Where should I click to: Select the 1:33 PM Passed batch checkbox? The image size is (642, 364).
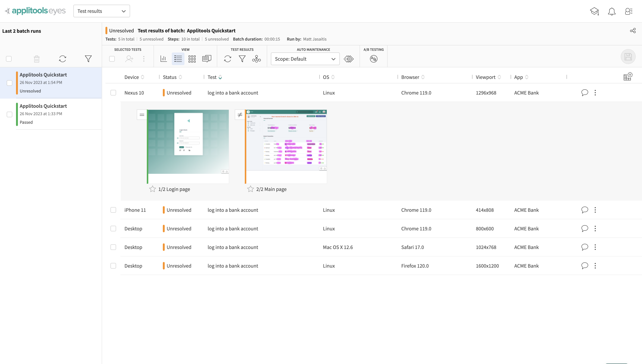pos(10,114)
